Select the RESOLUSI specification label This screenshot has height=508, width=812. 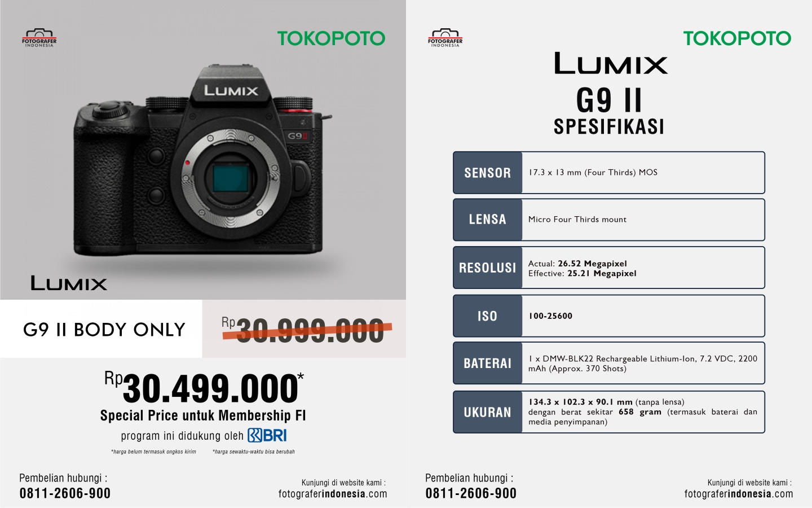pyautogui.click(x=488, y=268)
